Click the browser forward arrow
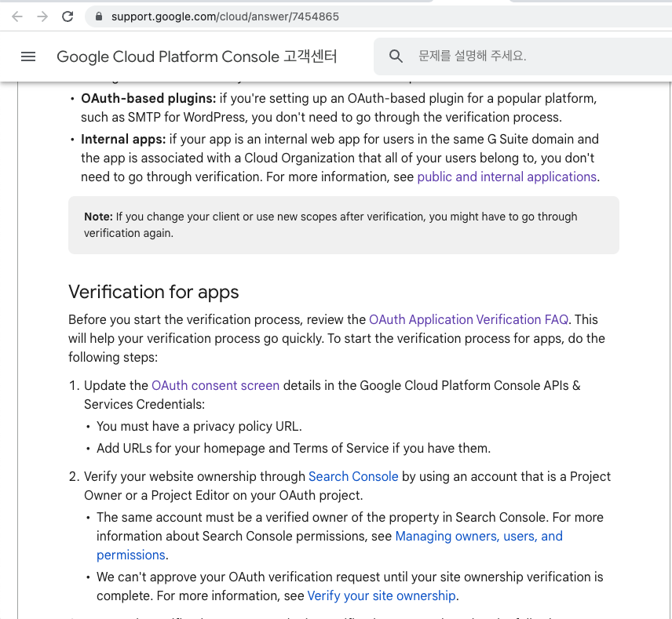The height and width of the screenshot is (619, 672). click(x=42, y=16)
